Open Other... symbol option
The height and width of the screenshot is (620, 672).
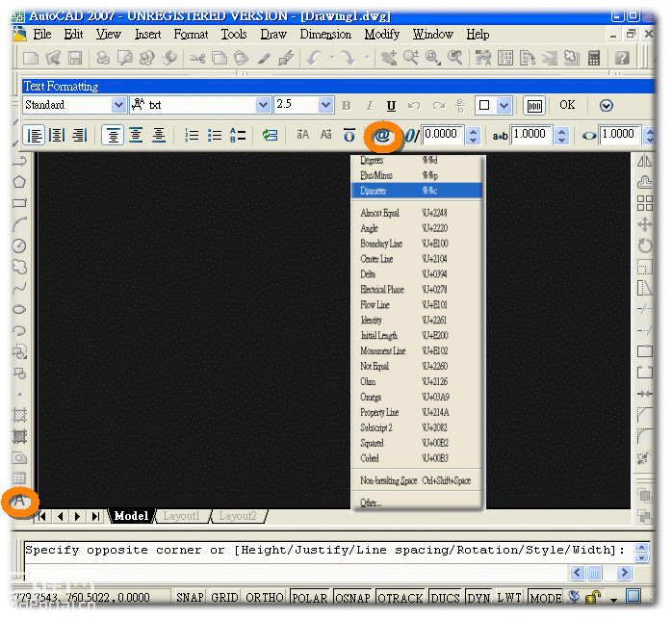point(417,503)
